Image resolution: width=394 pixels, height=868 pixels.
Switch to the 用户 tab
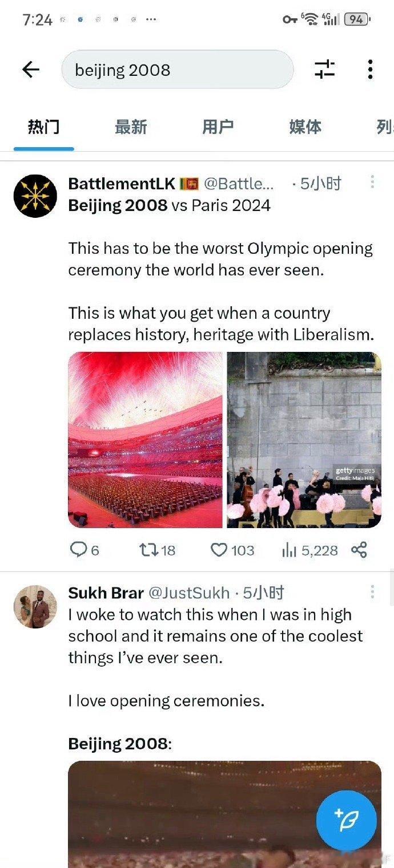click(218, 127)
